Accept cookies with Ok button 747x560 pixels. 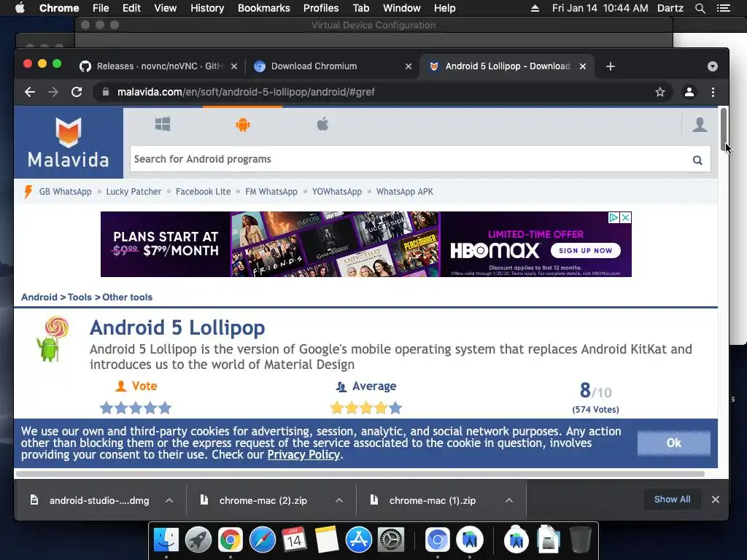pyautogui.click(x=673, y=443)
